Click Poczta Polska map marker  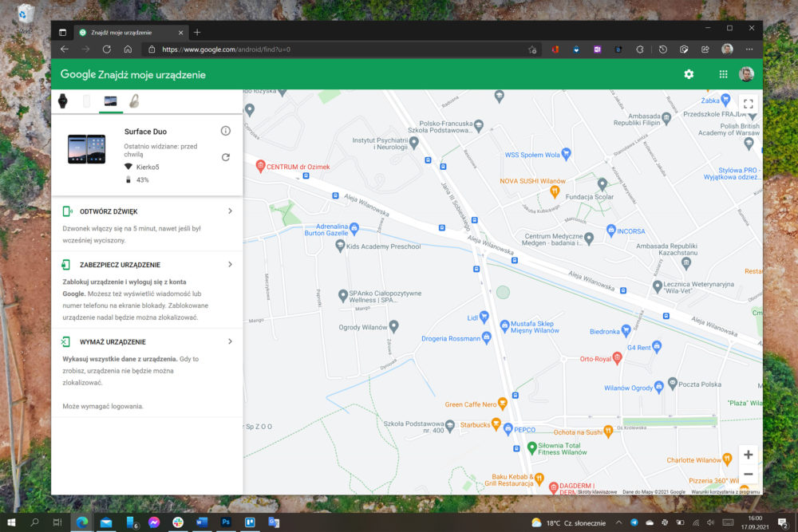(672, 384)
